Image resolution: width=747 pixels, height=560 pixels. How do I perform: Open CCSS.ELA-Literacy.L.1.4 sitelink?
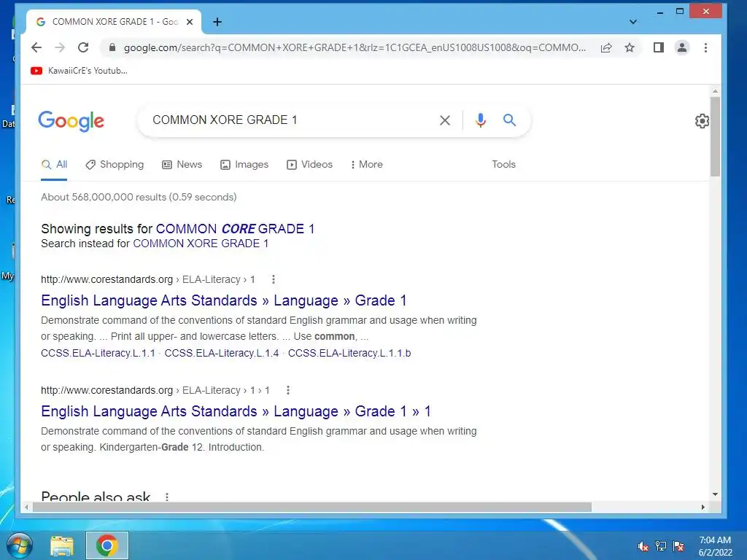pos(222,353)
